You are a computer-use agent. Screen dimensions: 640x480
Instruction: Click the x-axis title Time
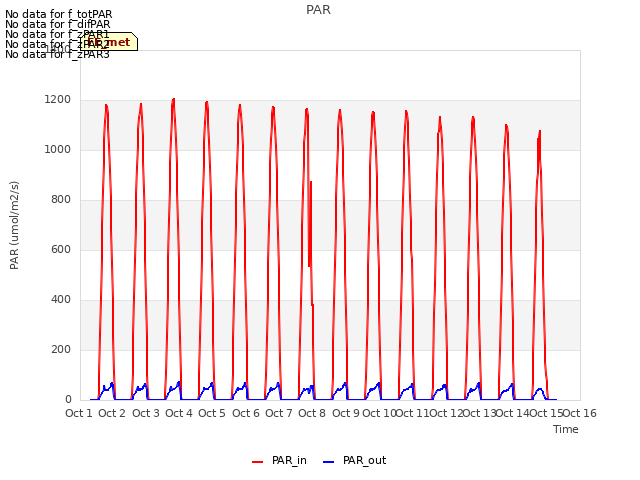pos(566,429)
